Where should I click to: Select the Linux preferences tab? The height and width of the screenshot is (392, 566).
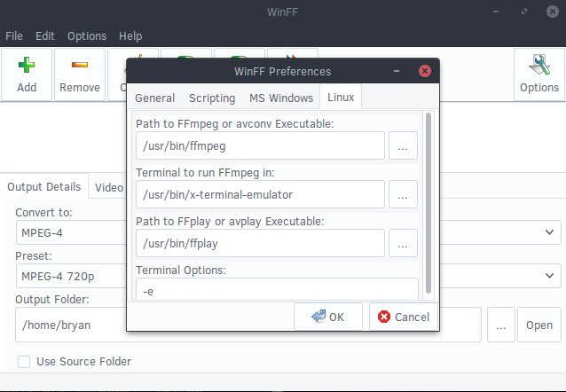pos(341,97)
